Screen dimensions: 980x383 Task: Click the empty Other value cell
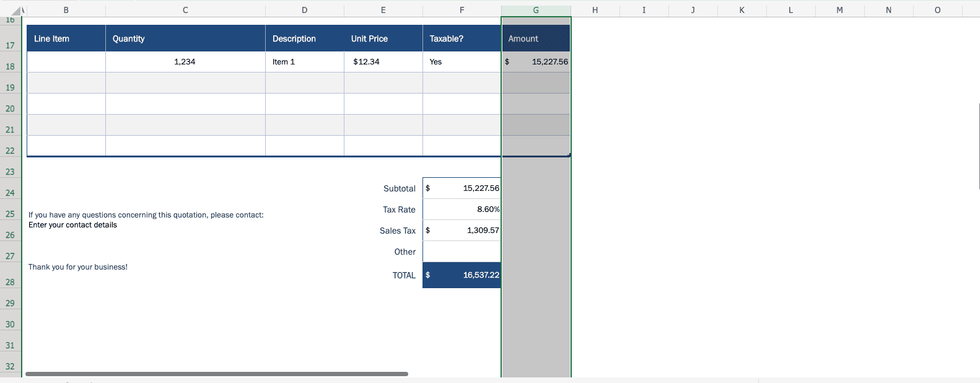coord(462,252)
